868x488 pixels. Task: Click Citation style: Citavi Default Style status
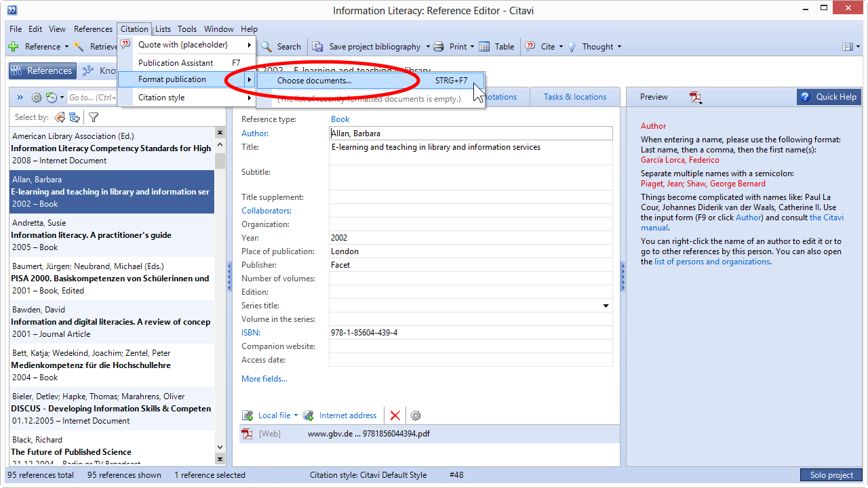coord(368,475)
